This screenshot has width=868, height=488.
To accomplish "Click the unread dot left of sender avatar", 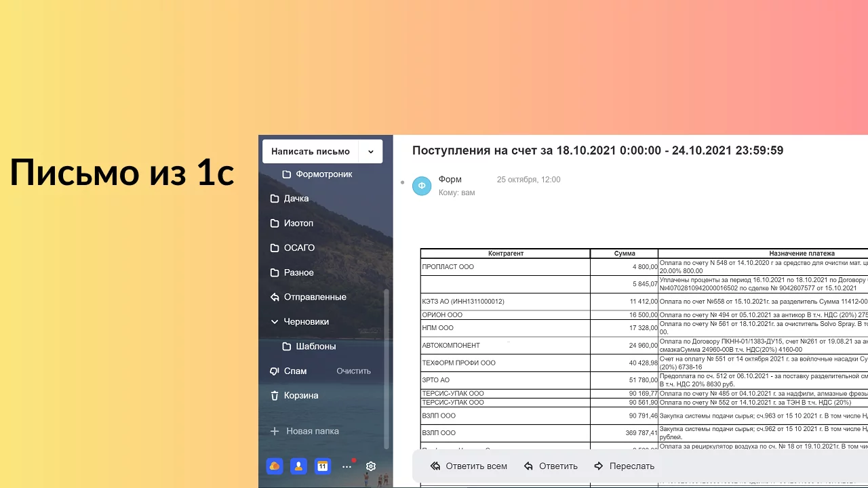I will tap(403, 182).
